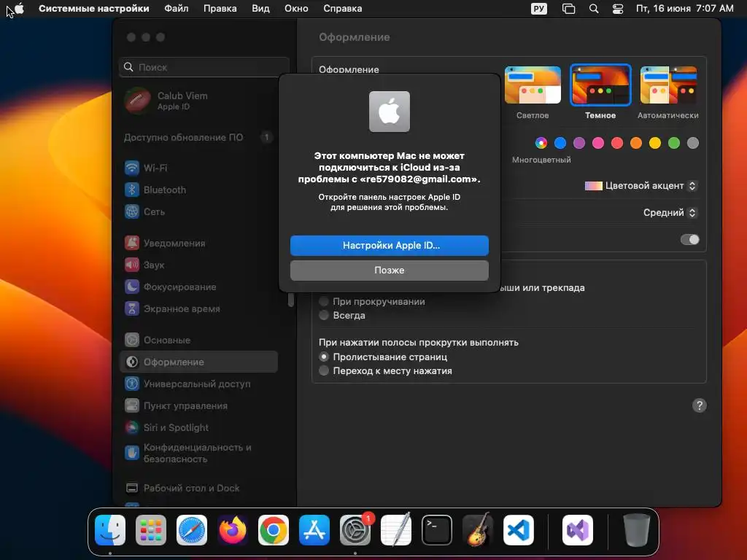The width and height of the screenshot is (747, 560).
Task: Open Wi-Fi settings in sidebar
Action: coord(198,168)
